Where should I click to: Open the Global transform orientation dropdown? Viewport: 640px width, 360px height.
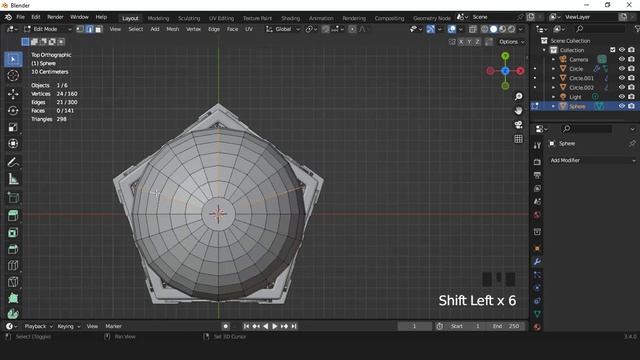(x=283, y=29)
